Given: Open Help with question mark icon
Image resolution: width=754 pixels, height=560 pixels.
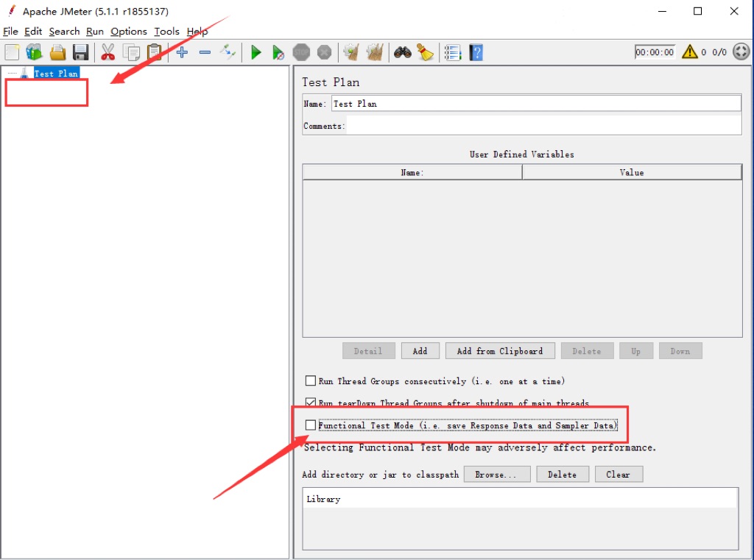Looking at the screenshot, I should tap(476, 52).
